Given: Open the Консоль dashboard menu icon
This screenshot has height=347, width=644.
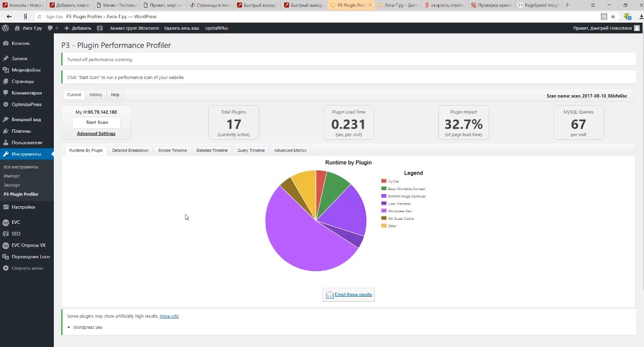Looking at the screenshot, I should point(6,43).
